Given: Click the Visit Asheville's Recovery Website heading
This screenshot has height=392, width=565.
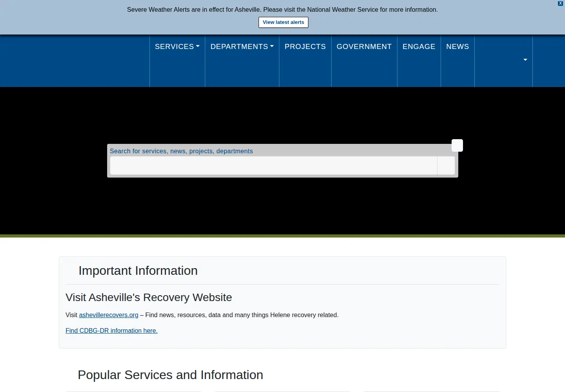Looking at the screenshot, I should pos(149,298).
